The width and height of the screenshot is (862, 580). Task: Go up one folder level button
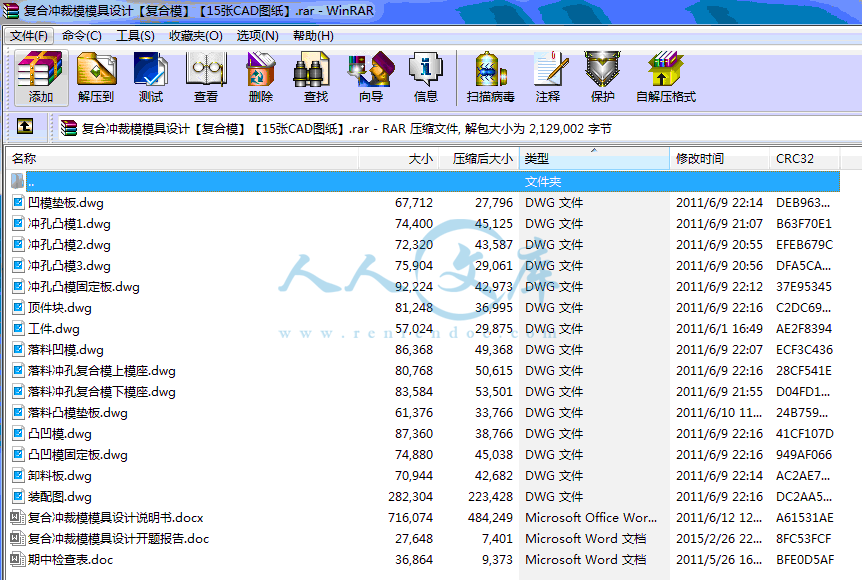25,127
